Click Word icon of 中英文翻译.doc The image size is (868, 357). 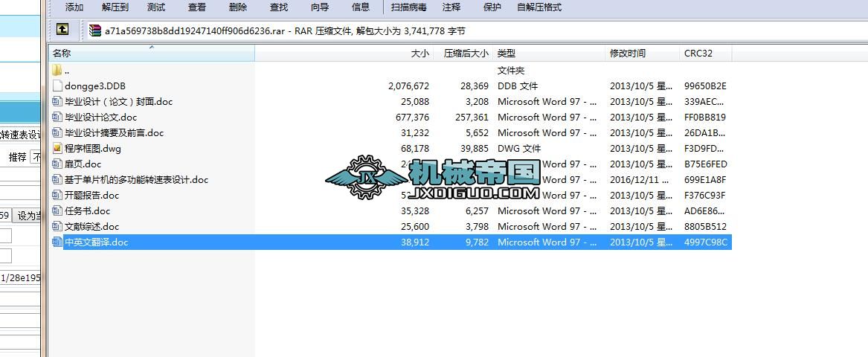click(x=57, y=242)
